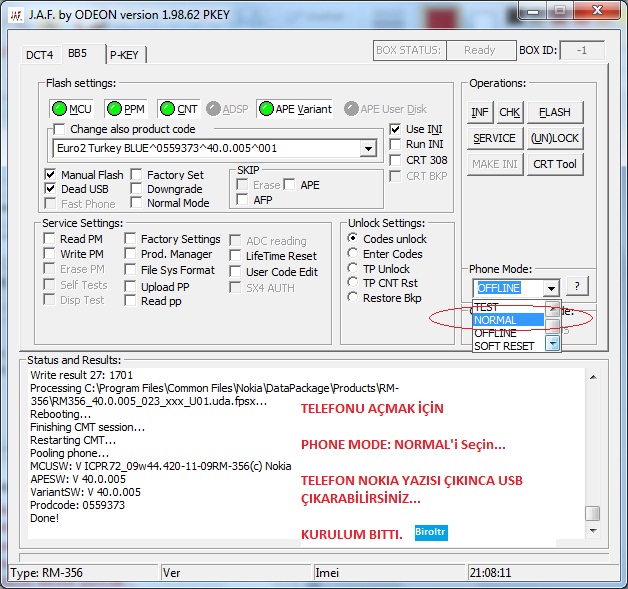This screenshot has height=589, width=628.
Task: Click the Phone Mode OFFLINE field
Action: click(x=509, y=288)
